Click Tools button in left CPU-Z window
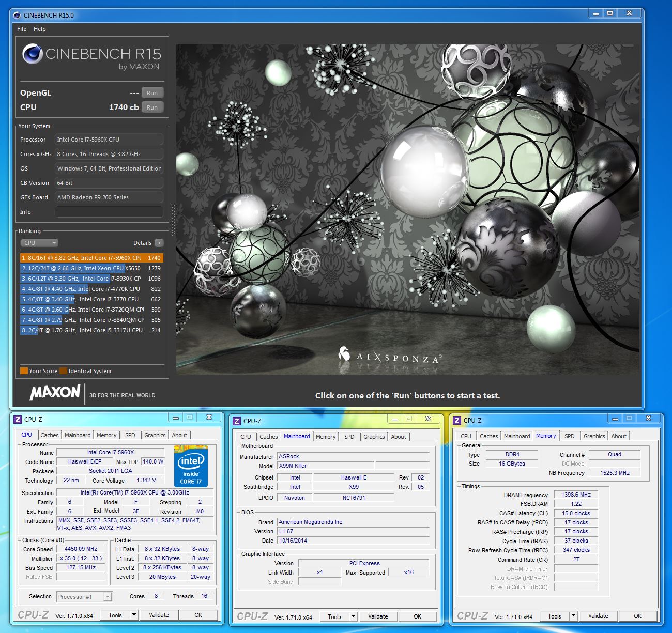The image size is (672, 633). click(115, 615)
